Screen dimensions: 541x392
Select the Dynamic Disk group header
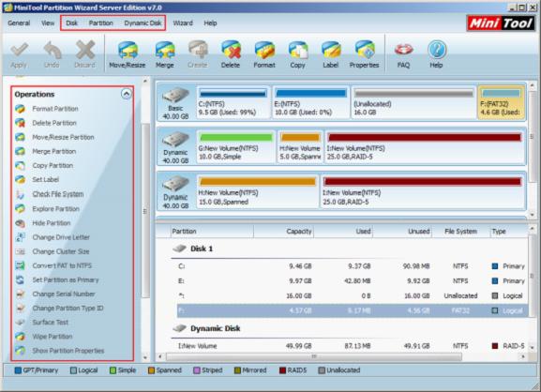click(x=206, y=328)
